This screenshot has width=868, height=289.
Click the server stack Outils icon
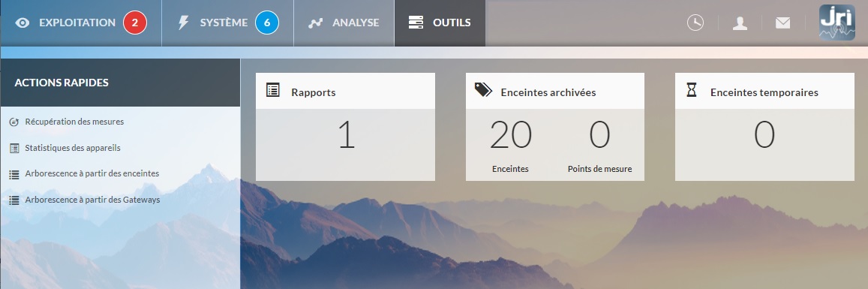[x=415, y=23]
